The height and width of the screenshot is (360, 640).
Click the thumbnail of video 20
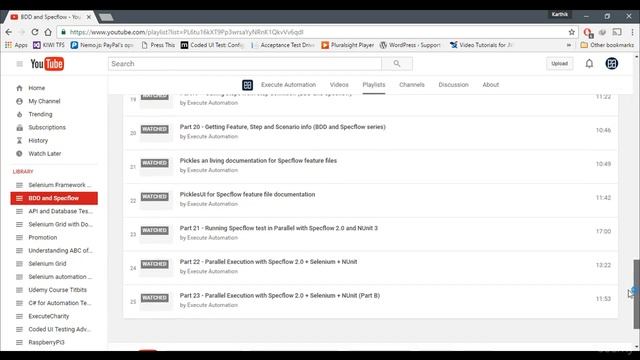point(156,132)
